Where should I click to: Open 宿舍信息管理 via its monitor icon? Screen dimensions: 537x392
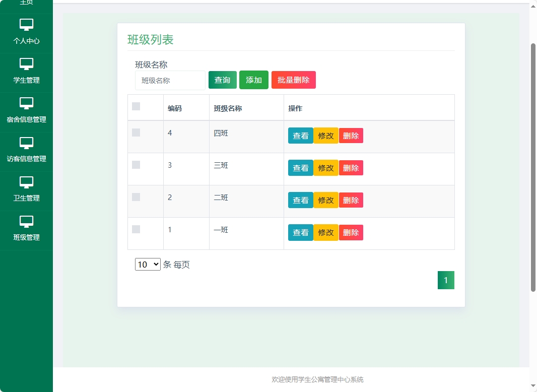click(x=26, y=103)
